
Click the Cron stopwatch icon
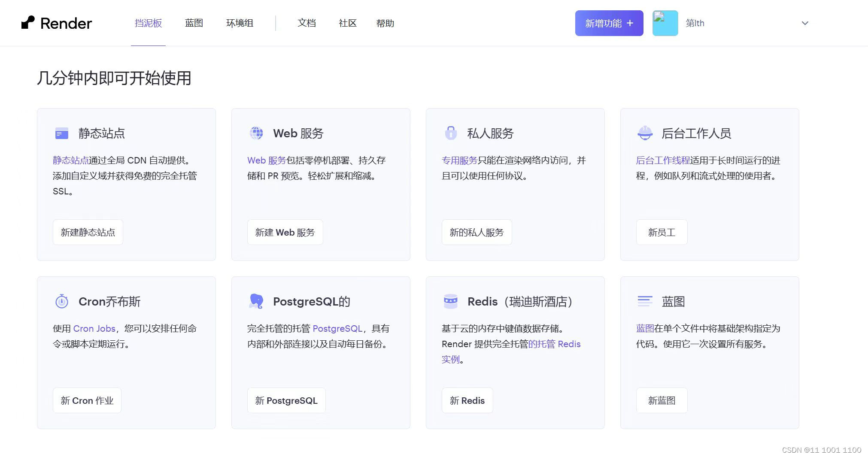click(x=62, y=301)
